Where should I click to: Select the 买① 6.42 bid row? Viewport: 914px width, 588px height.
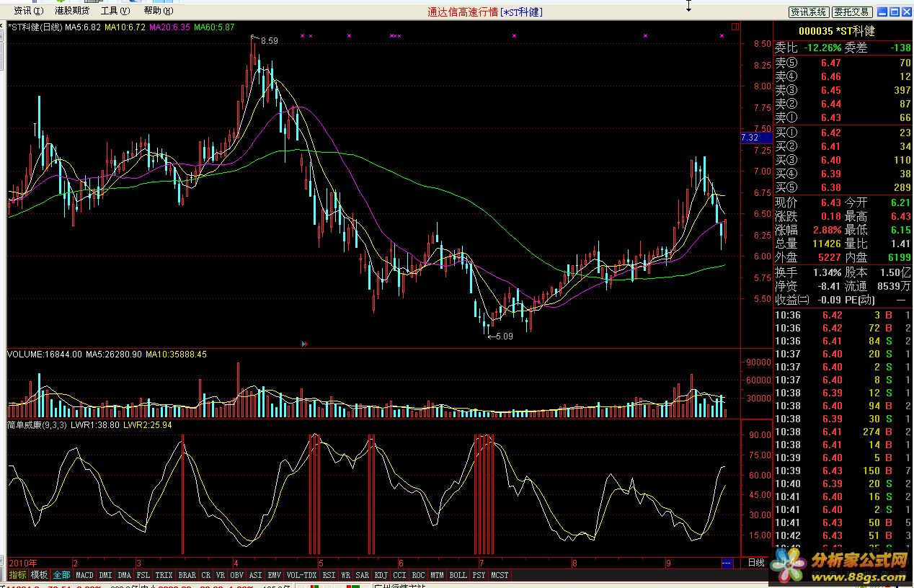click(x=843, y=133)
